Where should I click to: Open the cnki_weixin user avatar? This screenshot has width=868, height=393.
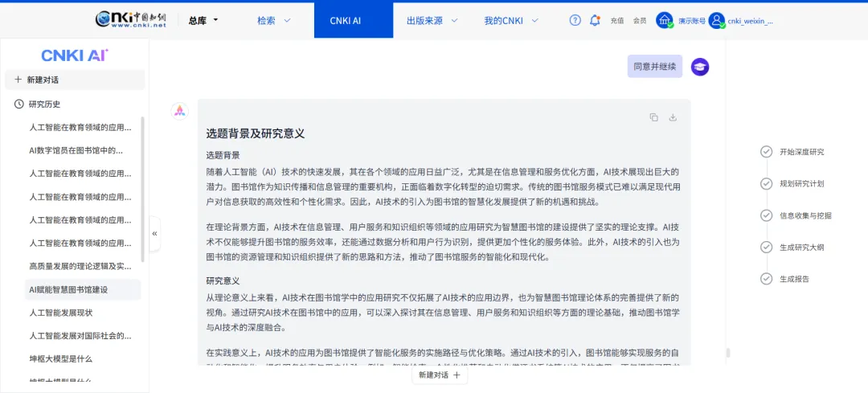716,21
